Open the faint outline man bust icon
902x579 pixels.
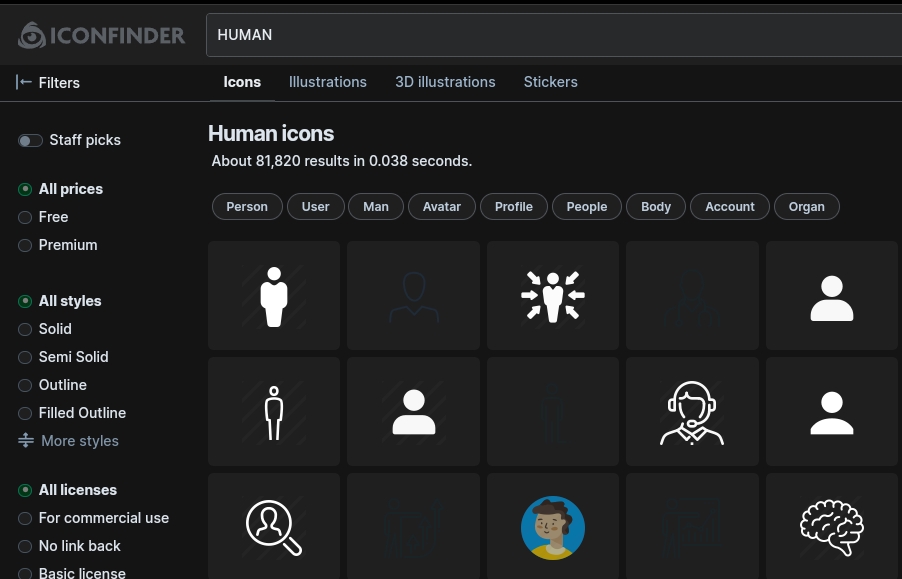tap(414, 296)
